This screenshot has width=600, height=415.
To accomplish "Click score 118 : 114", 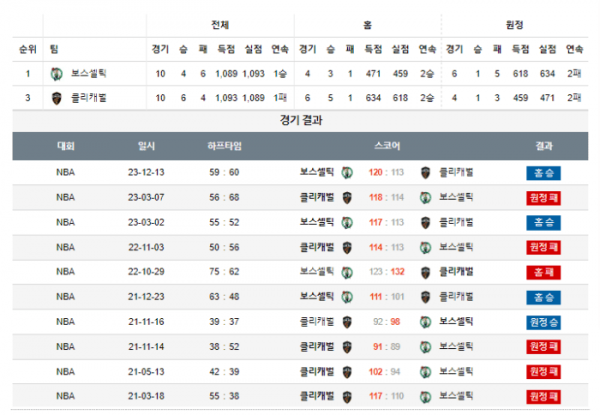I will point(386,197).
